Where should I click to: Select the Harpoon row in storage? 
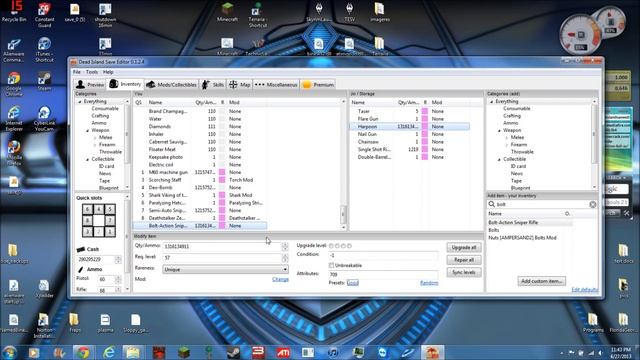click(410, 127)
